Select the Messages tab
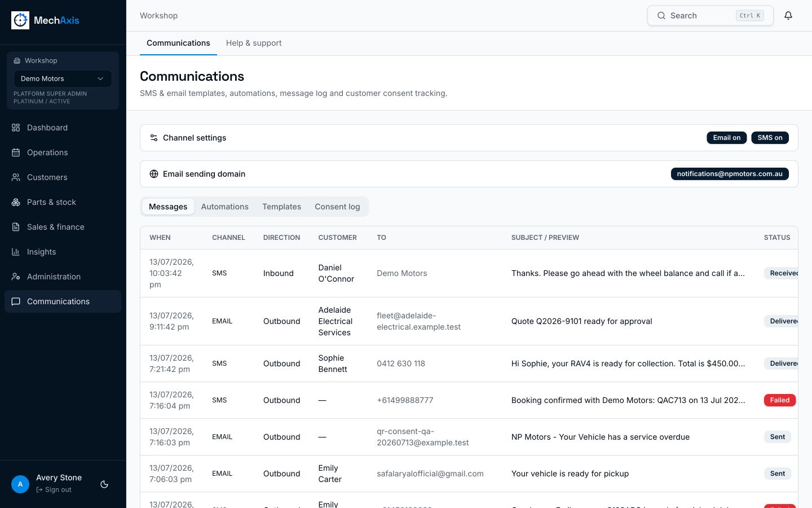This screenshot has height=508, width=812. 168,207
